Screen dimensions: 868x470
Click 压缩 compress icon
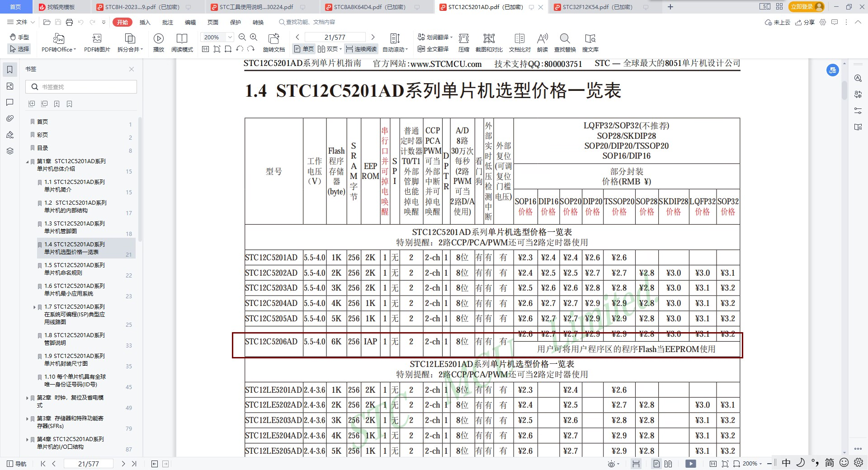464,43
